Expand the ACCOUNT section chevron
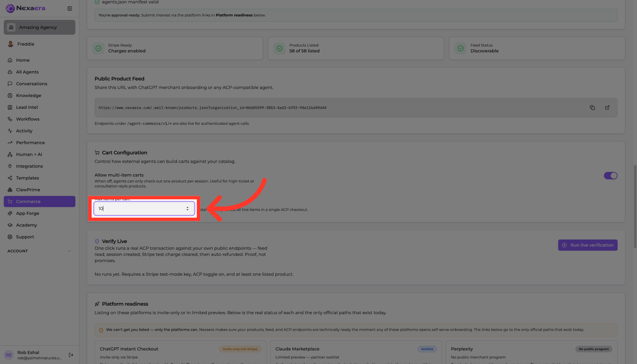This screenshot has height=364, width=637. [70, 251]
